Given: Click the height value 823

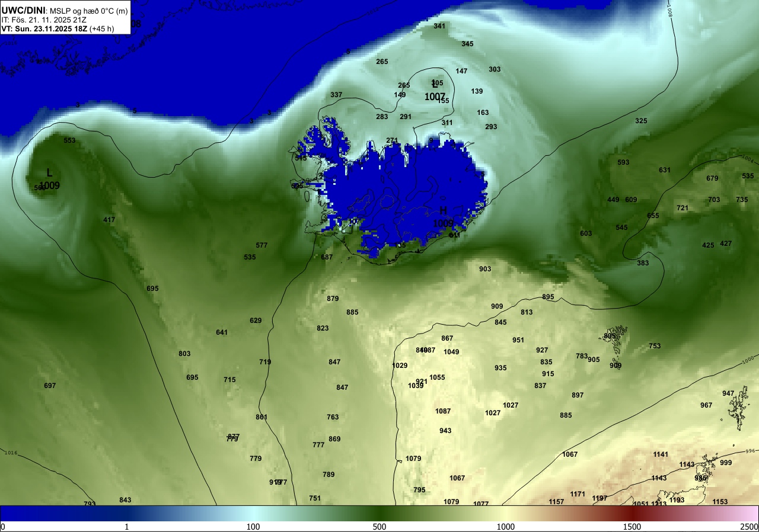Looking at the screenshot, I should pos(323,328).
